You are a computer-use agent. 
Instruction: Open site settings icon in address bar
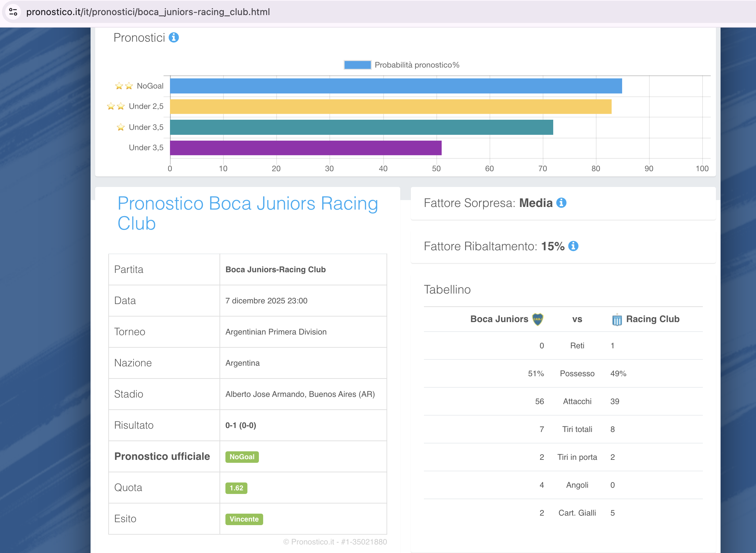pyautogui.click(x=13, y=12)
